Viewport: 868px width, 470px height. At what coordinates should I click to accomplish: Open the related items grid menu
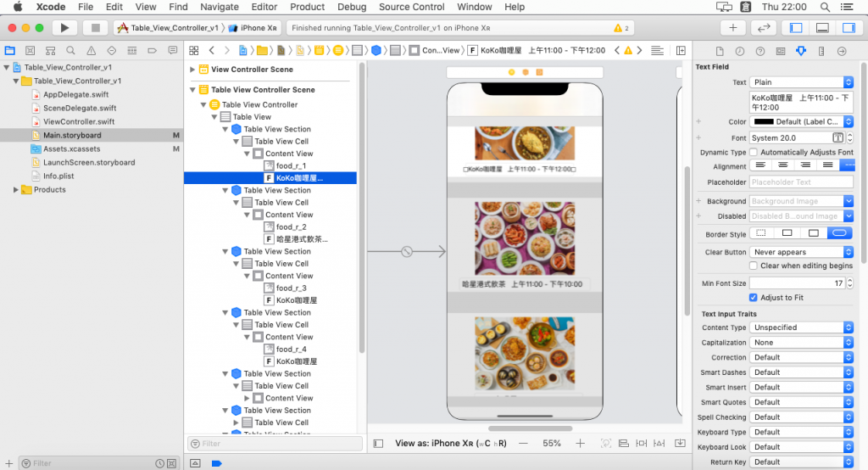(194, 50)
